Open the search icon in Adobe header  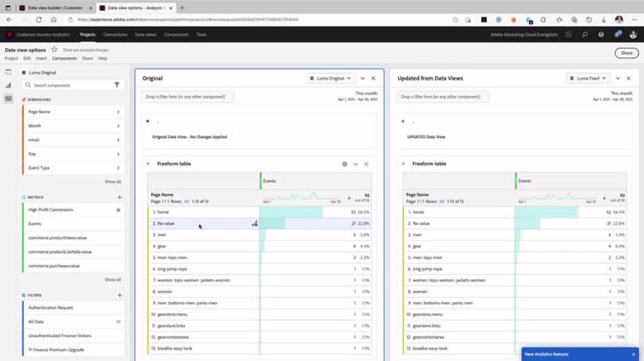[x=585, y=34]
